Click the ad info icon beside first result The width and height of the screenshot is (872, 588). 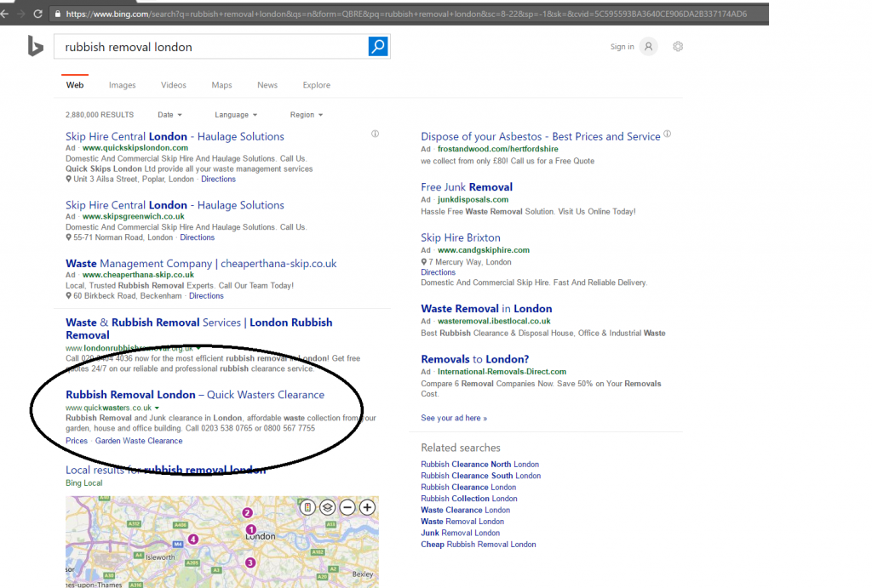click(x=375, y=134)
